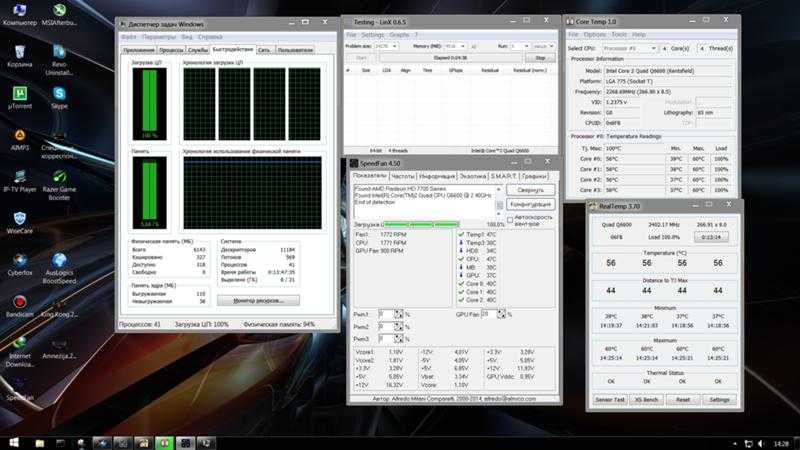This screenshot has height=450, width=800.
Task: Open the Options menu in Core Temp
Action: pyautogui.click(x=594, y=34)
